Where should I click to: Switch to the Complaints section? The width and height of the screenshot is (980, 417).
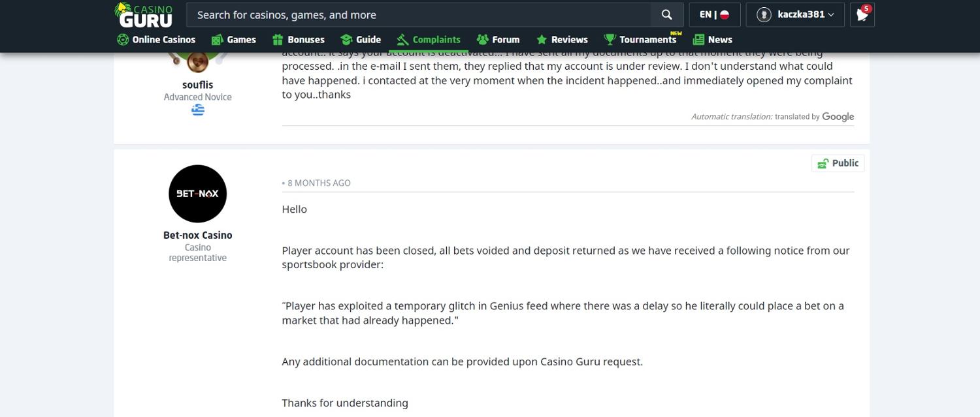pos(429,40)
